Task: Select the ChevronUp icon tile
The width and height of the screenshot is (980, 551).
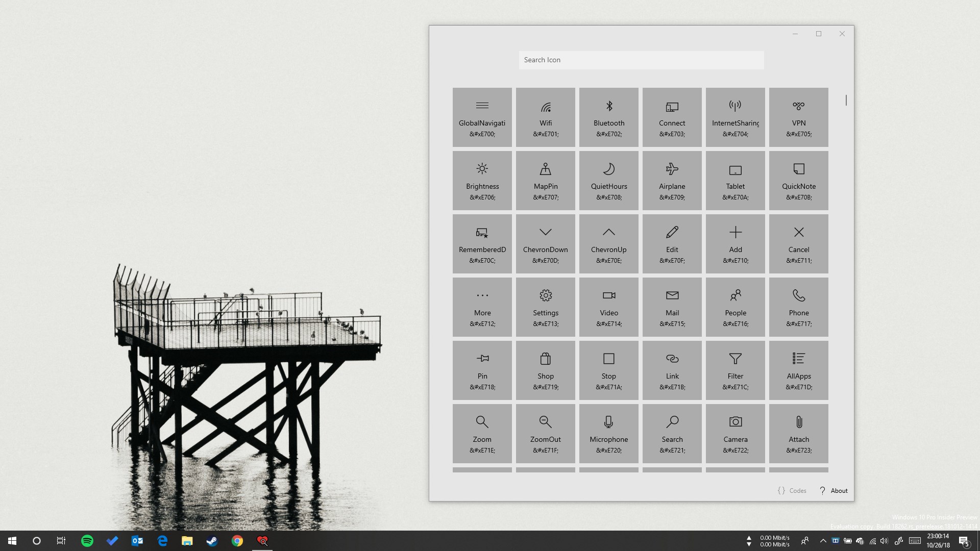Action: (608, 244)
